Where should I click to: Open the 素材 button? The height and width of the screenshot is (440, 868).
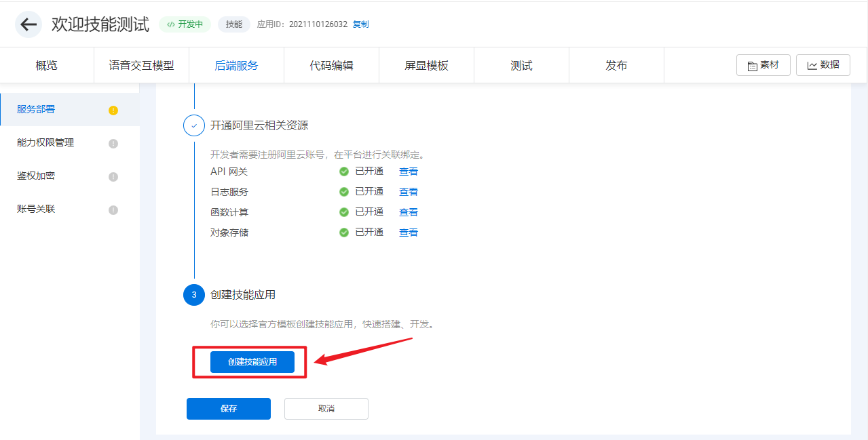click(763, 65)
